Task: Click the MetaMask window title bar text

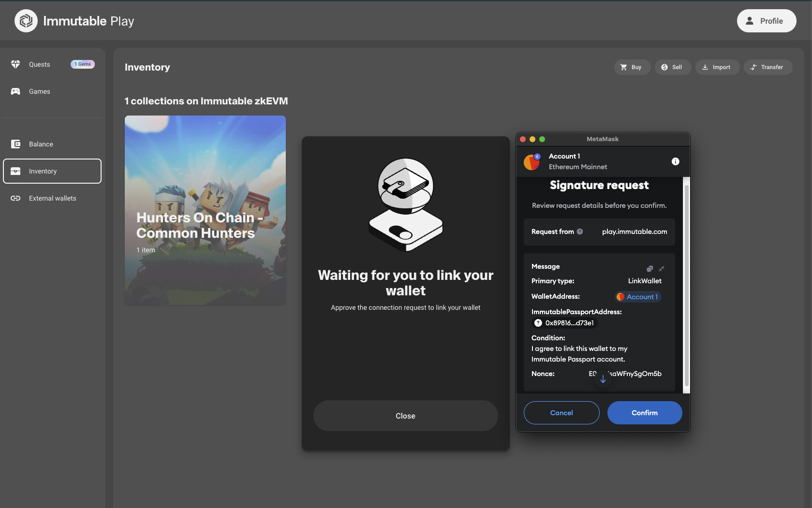Action: [603, 139]
